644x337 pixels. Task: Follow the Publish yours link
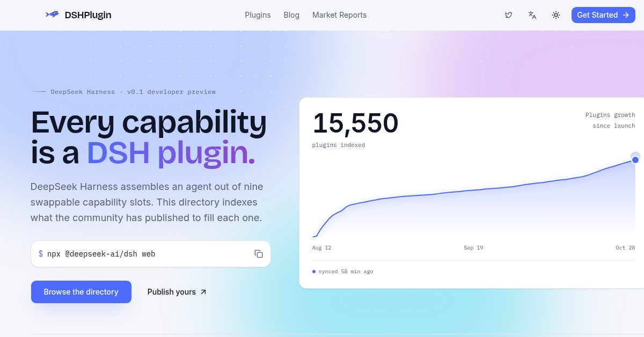[177, 292]
